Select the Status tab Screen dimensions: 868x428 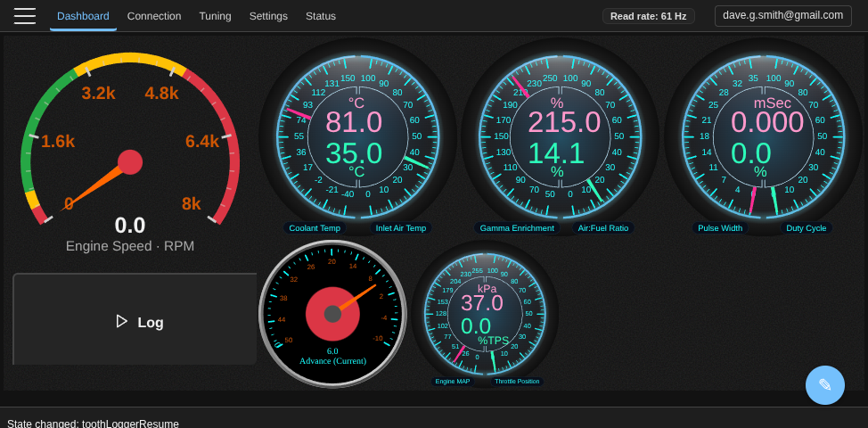(321, 16)
